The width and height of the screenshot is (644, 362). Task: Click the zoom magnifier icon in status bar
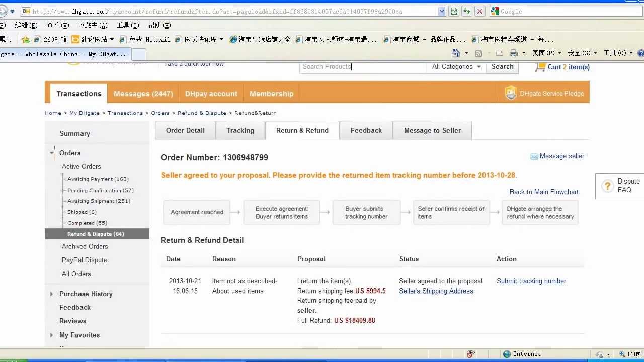(x=622, y=354)
